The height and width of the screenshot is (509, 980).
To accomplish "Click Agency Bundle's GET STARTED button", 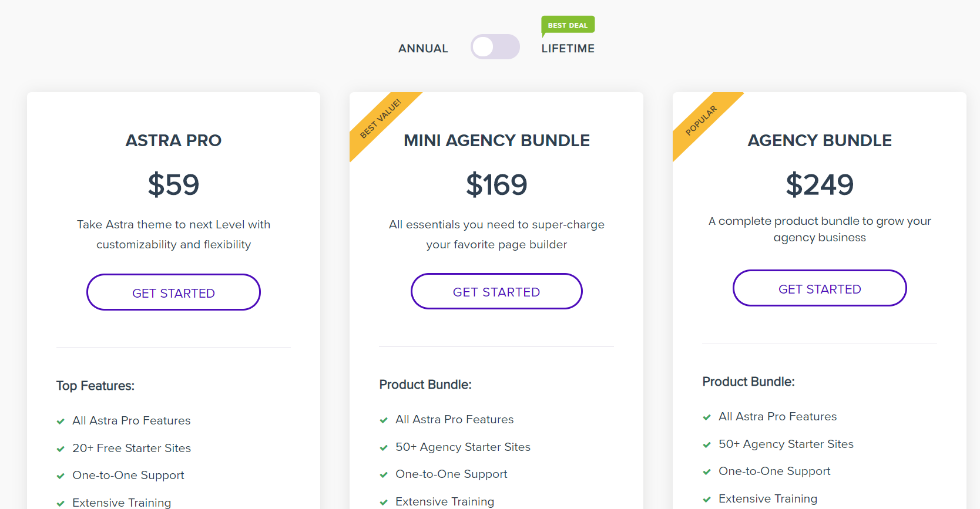I will click(x=820, y=289).
